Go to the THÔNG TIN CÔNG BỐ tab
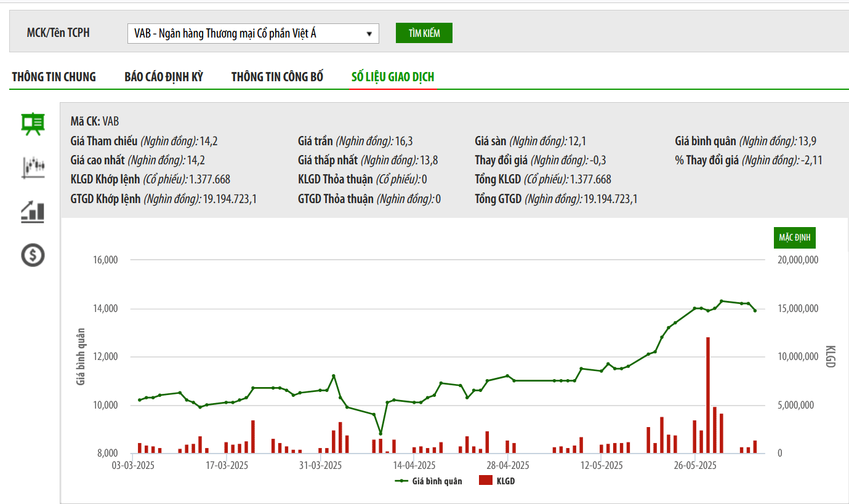Viewport: 849px width, 504px height. [x=277, y=77]
